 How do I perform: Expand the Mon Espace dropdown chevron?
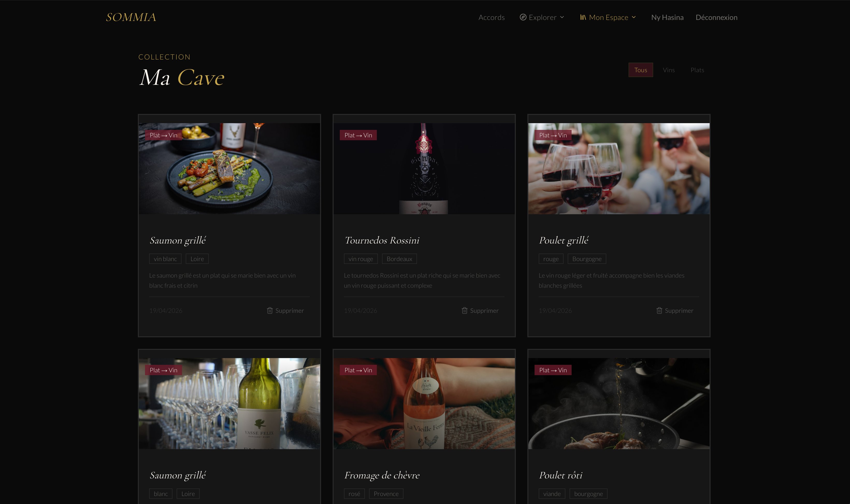633,17
